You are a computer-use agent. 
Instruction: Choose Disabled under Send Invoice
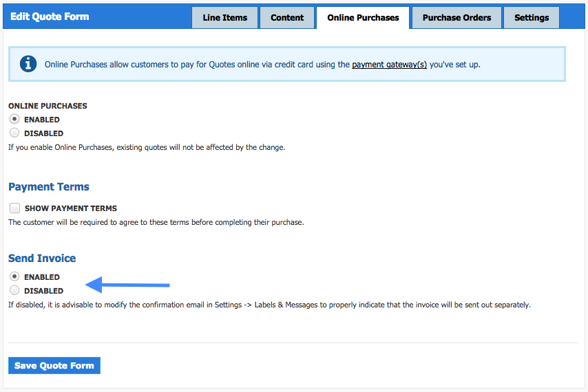pos(14,290)
